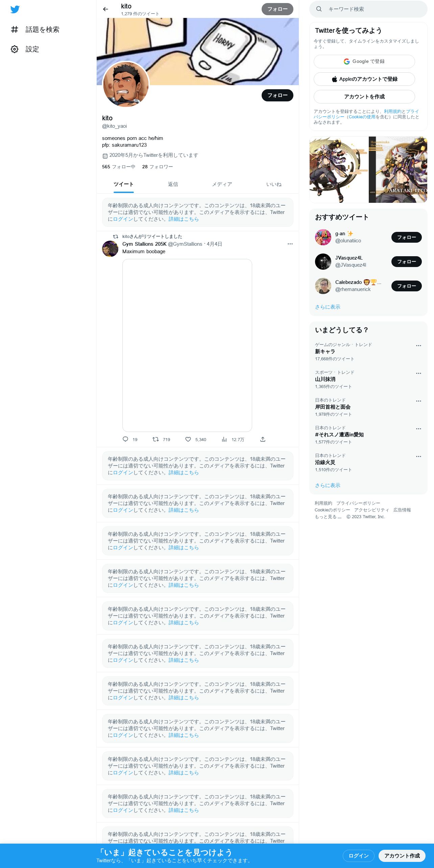Open options menu for 新キャラ trend
This screenshot has height=868, width=434.
pyautogui.click(x=418, y=345)
